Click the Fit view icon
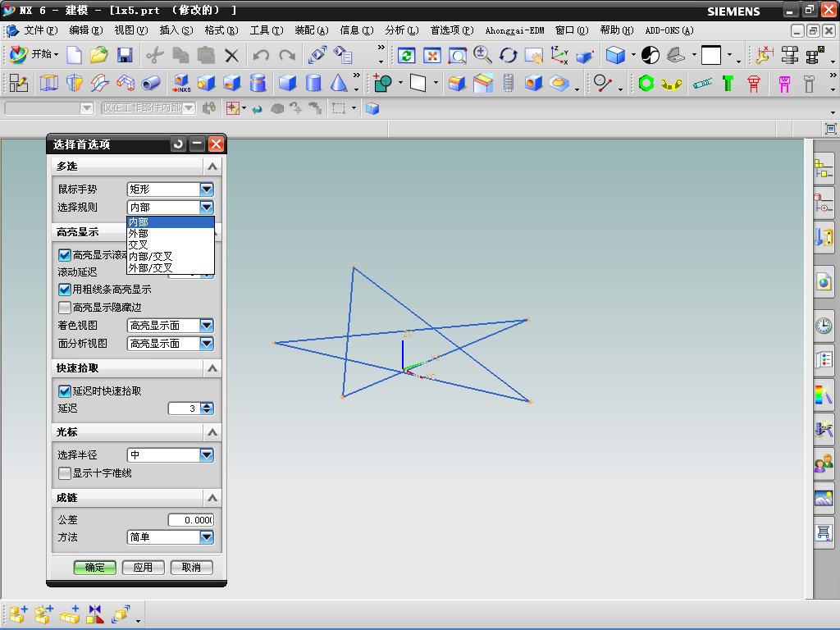 tap(432, 55)
